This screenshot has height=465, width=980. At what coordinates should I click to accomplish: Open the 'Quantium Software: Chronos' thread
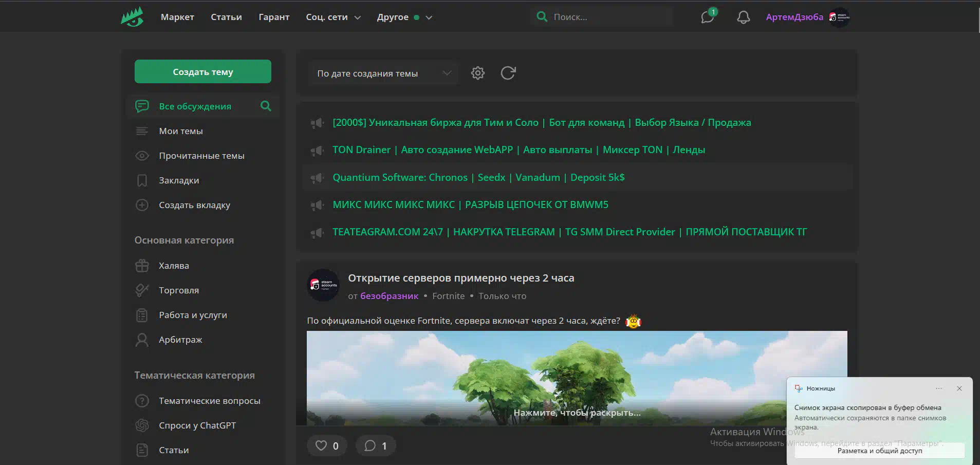click(478, 177)
